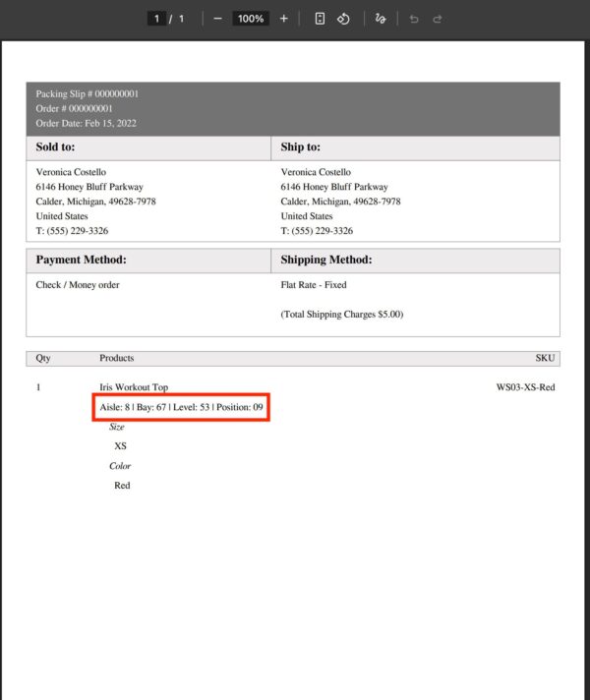Image resolution: width=590 pixels, height=700 pixels.
Task: Click the undo arrow in toolbar
Action: (414, 19)
